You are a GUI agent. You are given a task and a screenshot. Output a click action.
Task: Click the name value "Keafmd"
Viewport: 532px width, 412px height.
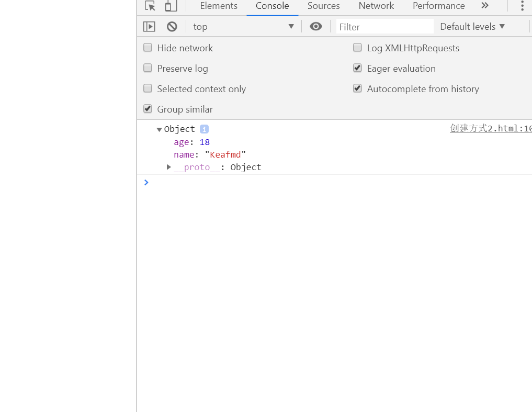[225, 154]
